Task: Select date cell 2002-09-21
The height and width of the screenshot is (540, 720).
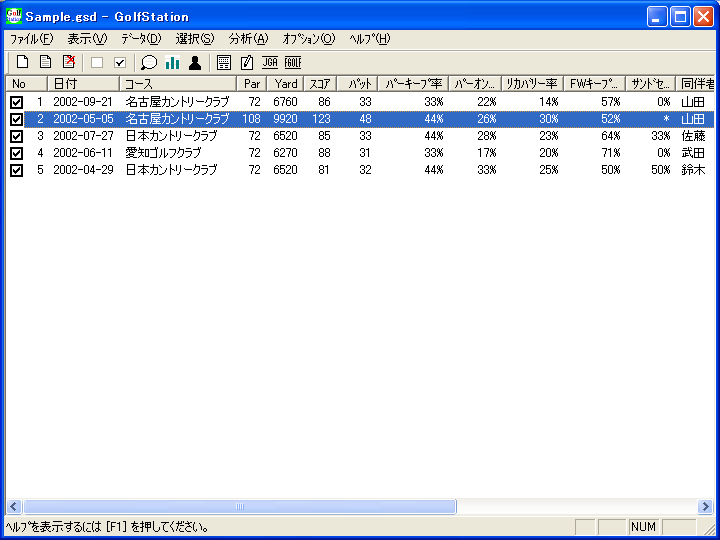Action: (83, 102)
